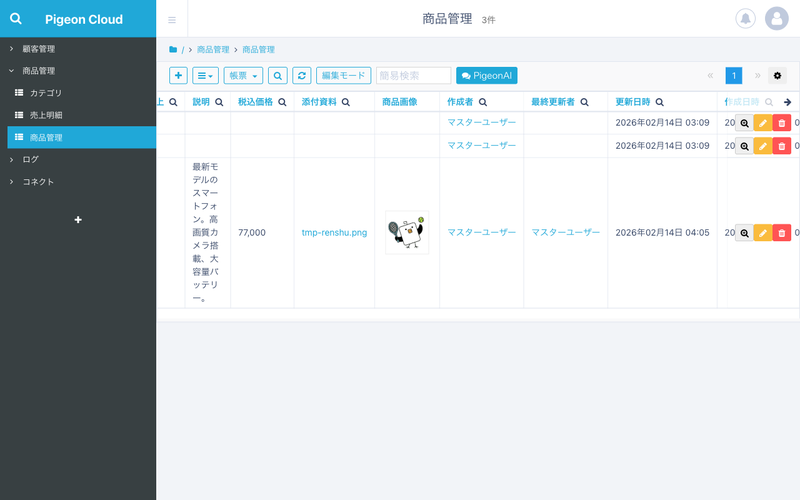Image resolution: width=800 pixels, height=500 pixels.
Task: Click マスターユーザー in the 最終更新者 column
Action: click(565, 232)
